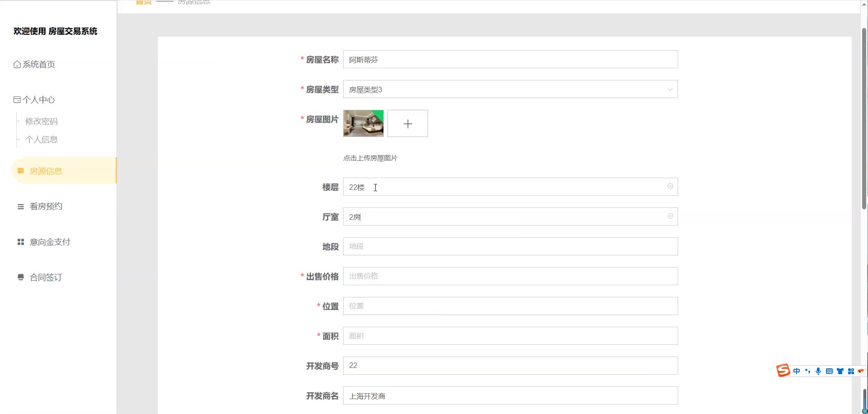Click the 房屋类型 dropdown arrow
Screen dimensions: 868x414
[x=670, y=89]
